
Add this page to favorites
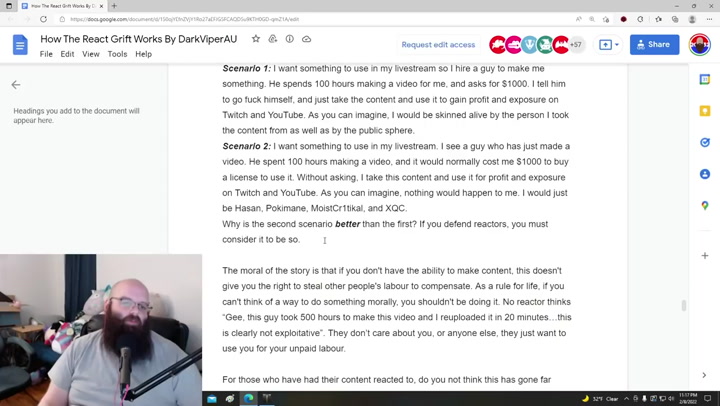(606, 19)
